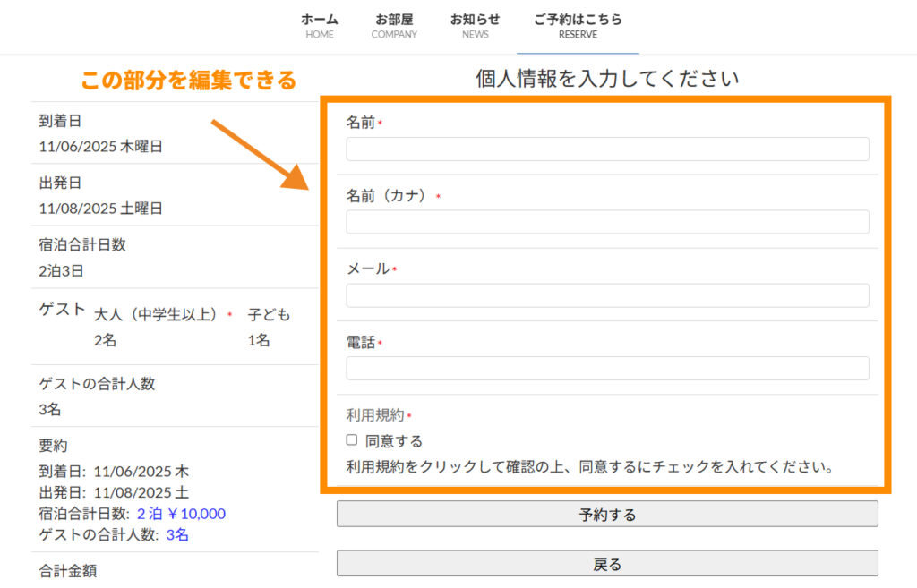Click the blue 3名 guest total in summary
This screenshot has width=917, height=588.
tap(177, 535)
